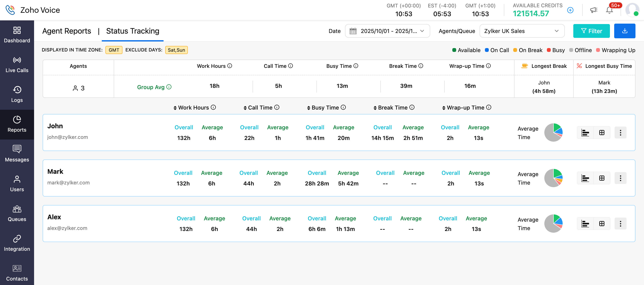Image resolution: width=644 pixels, height=285 pixels.
Task: Click the Sat,Sun exclude days tag
Action: pyautogui.click(x=176, y=50)
